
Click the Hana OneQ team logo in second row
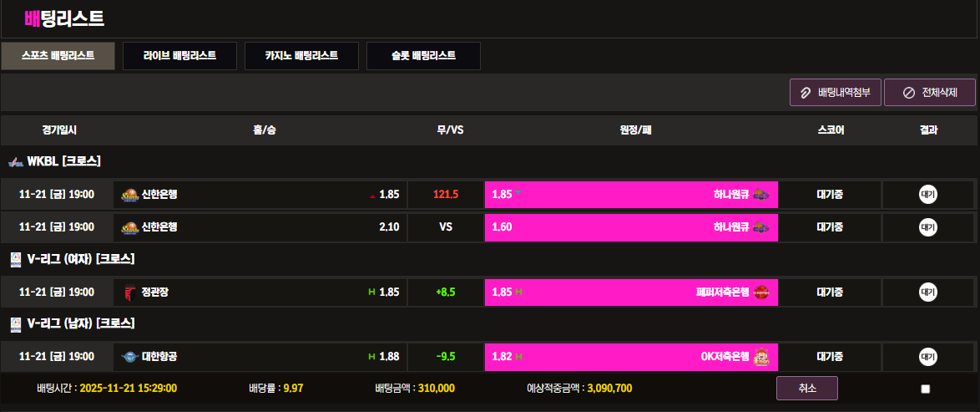(x=760, y=226)
